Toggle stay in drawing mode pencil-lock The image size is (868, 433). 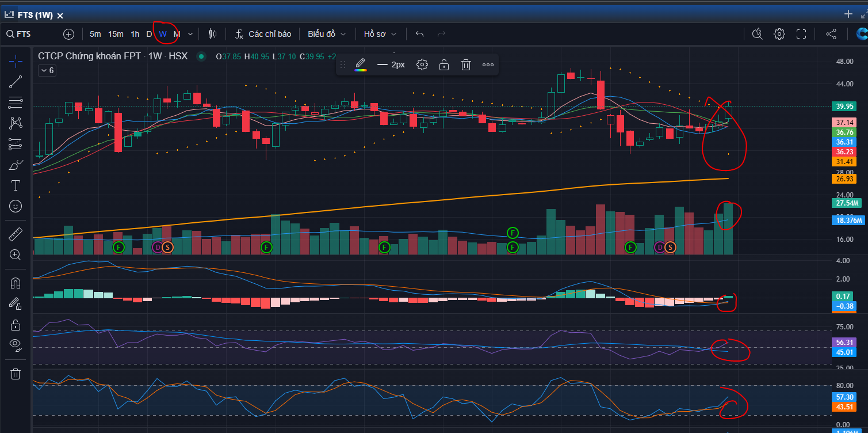16,304
